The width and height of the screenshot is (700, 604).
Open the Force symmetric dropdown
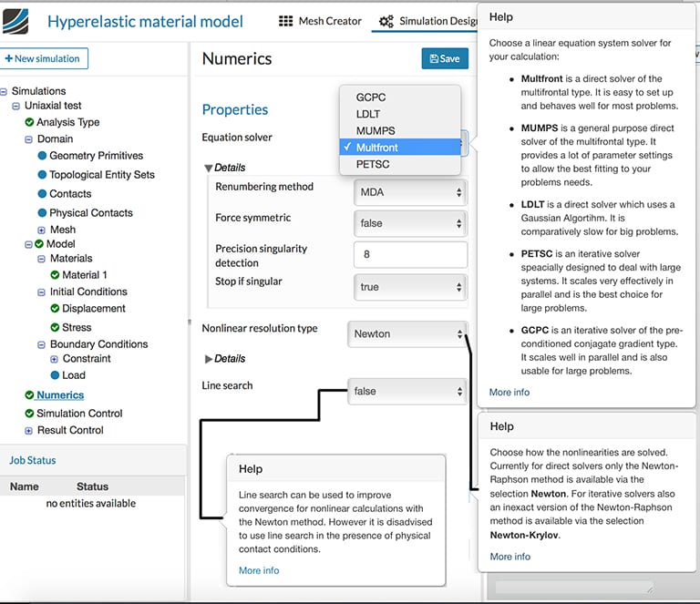pyautogui.click(x=411, y=223)
